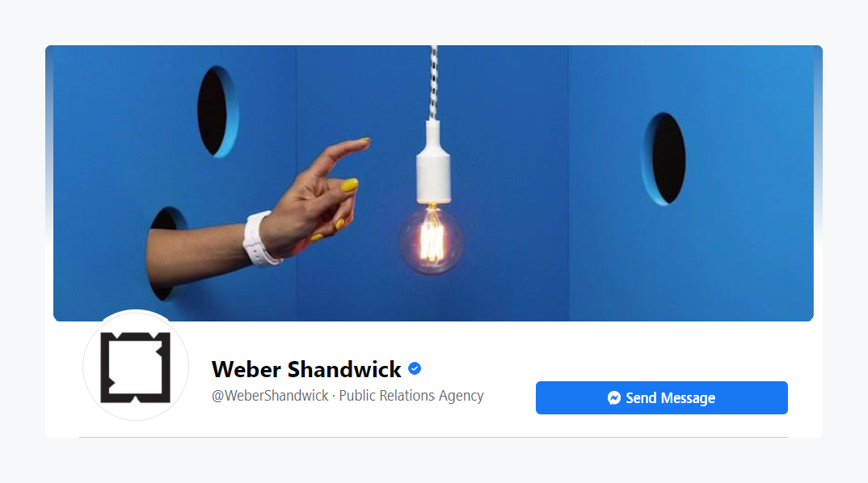Click the striped cord of the hanging lamp
Image resolution: width=868 pixels, height=483 pixels.
[x=433, y=83]
